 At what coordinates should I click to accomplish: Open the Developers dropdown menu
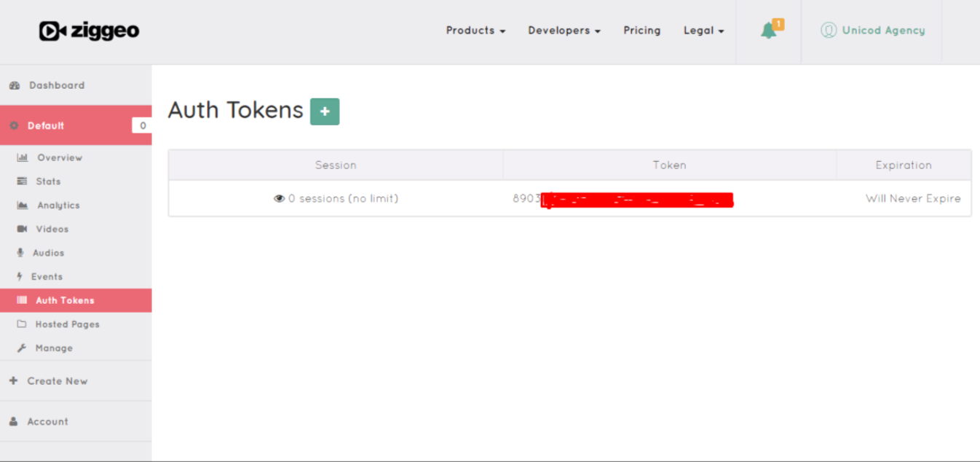[x=564, y=31]
